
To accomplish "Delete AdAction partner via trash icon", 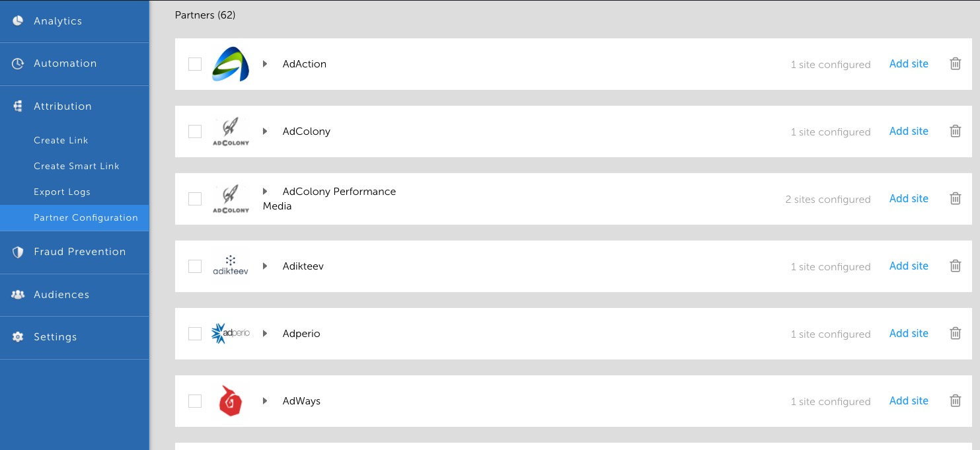I will 955,64.
